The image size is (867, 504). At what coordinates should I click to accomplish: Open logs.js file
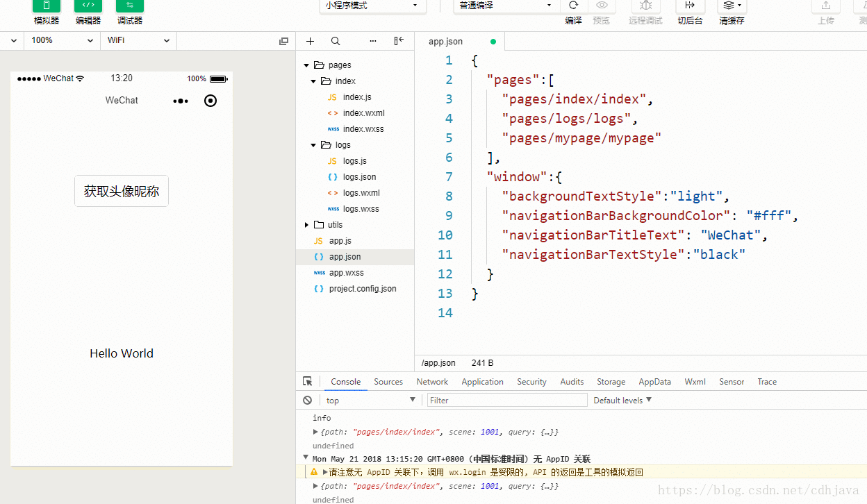pyautogui.click(x=355, y=161)
